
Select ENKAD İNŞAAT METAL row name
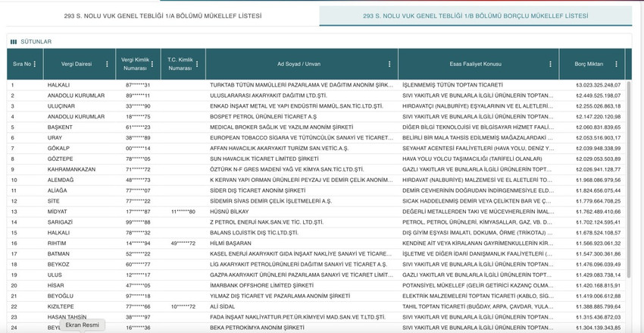pyautogui.click(x=296, y=106)
